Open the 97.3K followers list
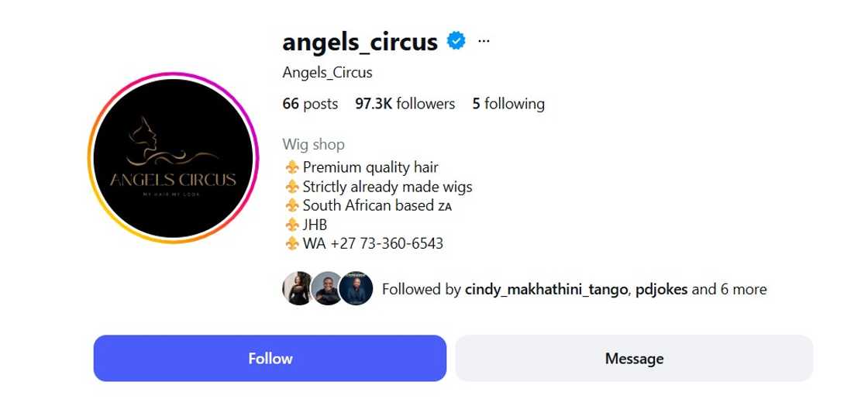 click(405, 104)
